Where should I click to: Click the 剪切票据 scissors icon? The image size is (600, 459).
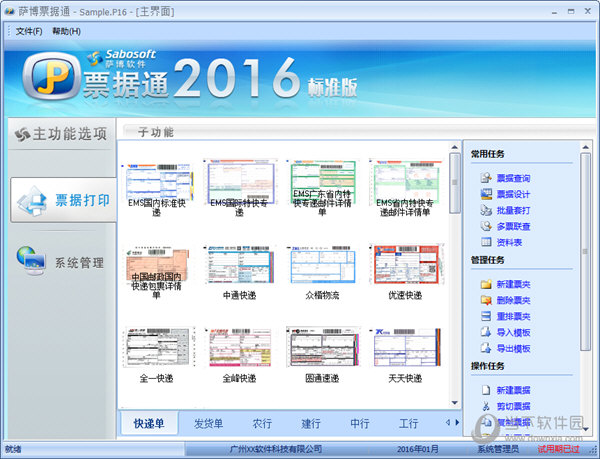pyautogui.click(x=486, y=406)
